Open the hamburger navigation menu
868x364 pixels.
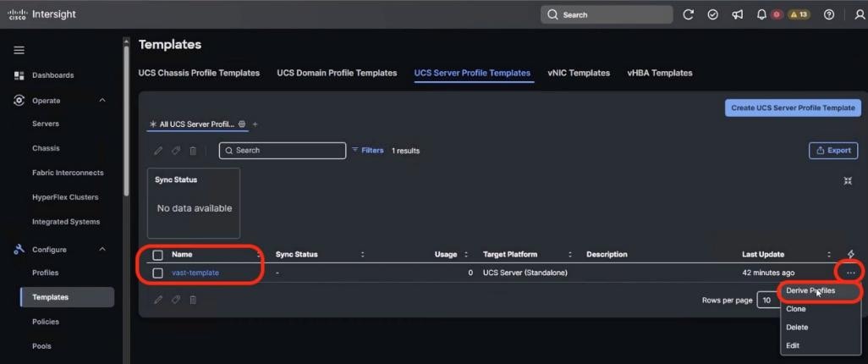(x=19, y=51)
